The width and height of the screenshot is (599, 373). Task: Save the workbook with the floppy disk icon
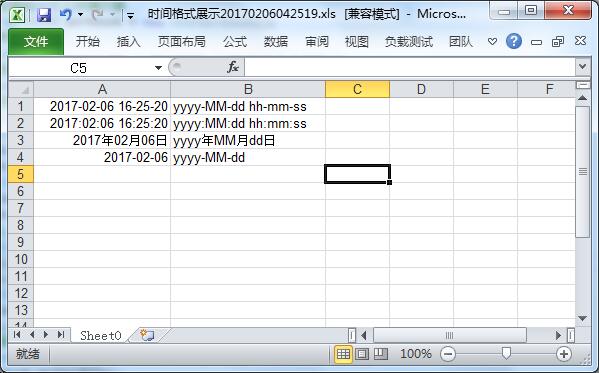[44, 15]
